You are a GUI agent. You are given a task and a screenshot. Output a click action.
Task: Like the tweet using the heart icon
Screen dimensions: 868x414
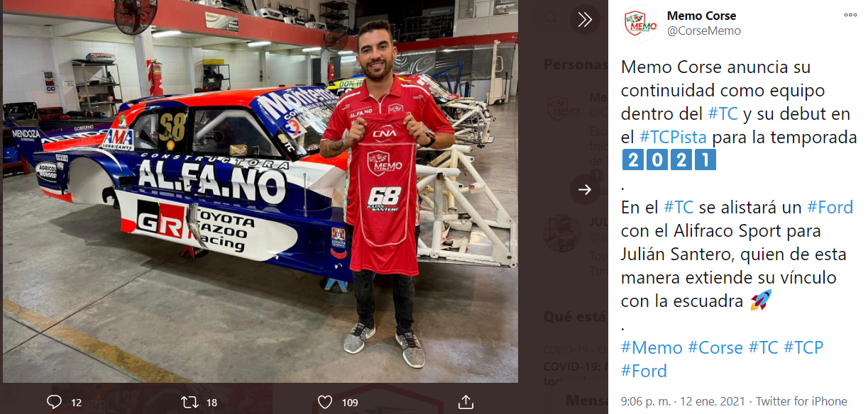point(325,402)
